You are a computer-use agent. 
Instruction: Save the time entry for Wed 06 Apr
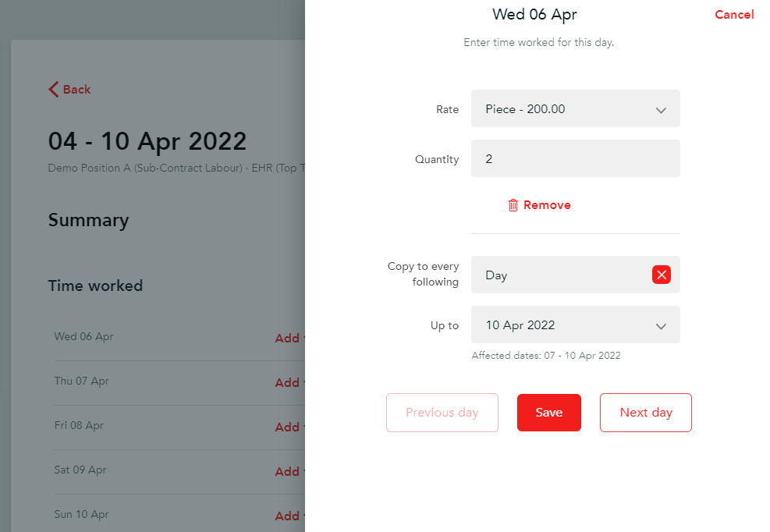tap(548, 412)
